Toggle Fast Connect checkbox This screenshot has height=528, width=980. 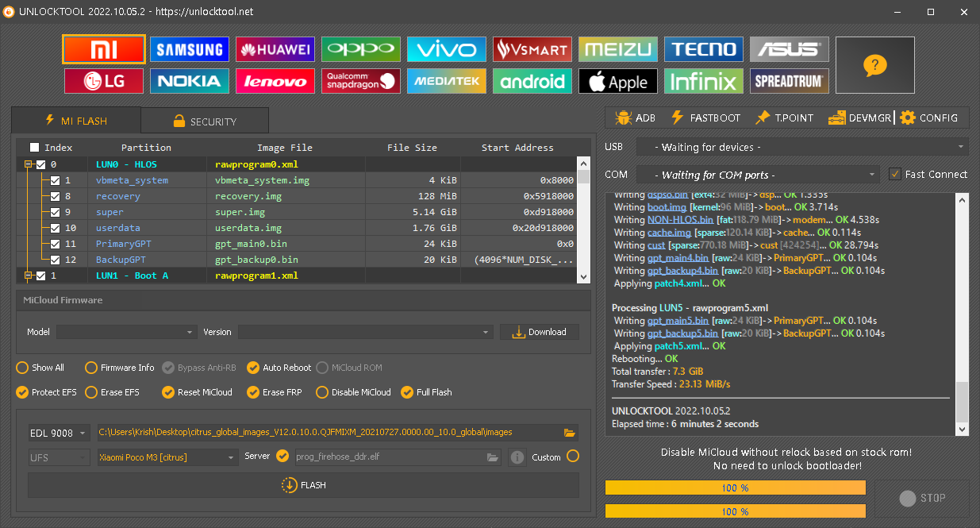pyautogui.click(x=895, y=174)
